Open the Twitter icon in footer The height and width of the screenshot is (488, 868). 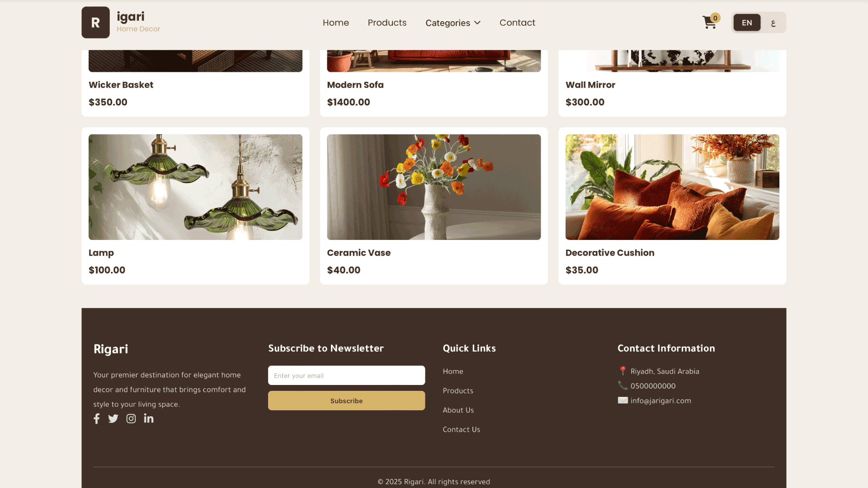pos(113,418)
